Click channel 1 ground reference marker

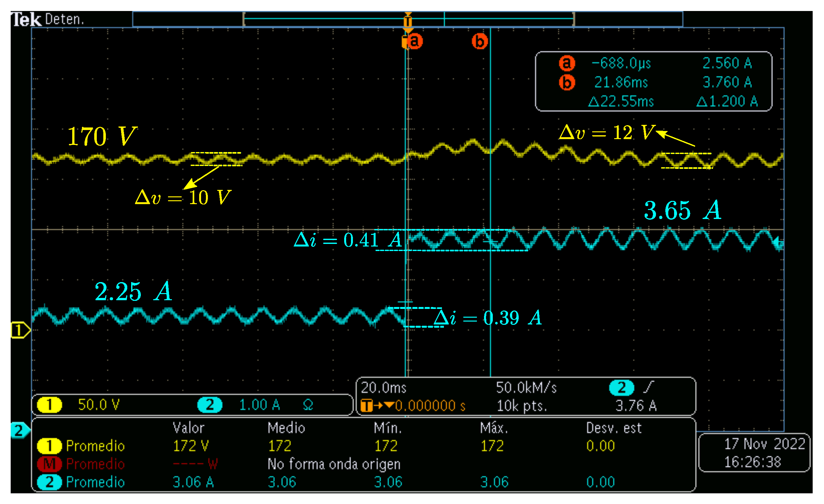[x=19, y=330]
